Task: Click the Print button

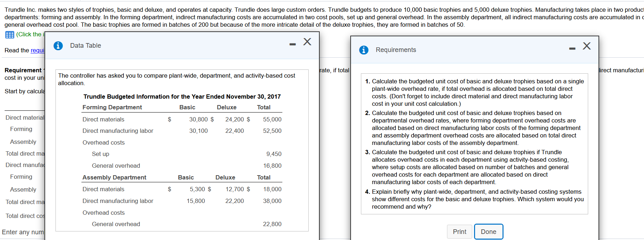Action: click(x=459, y=232)
